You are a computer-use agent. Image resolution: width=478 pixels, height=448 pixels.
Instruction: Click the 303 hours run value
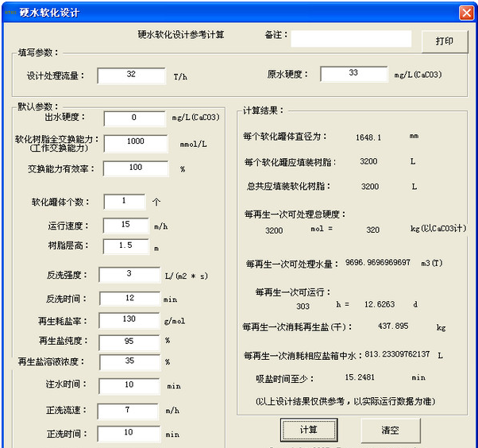tap(303, 306)
